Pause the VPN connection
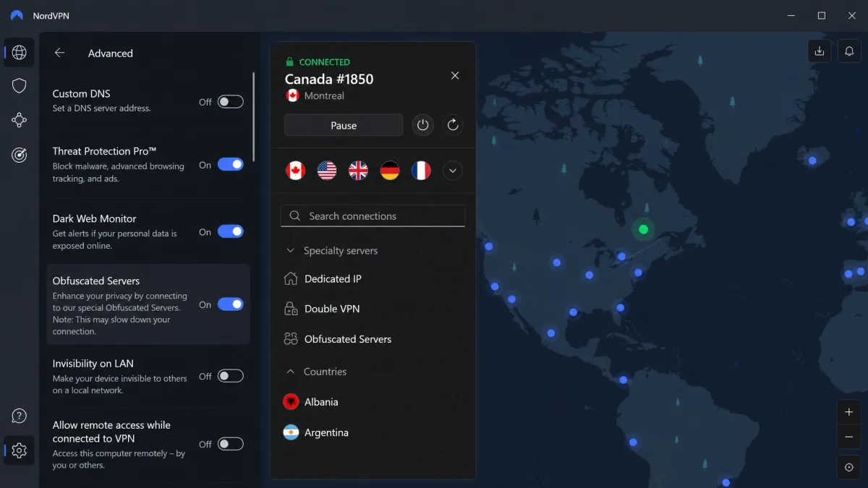 [344, 125]
